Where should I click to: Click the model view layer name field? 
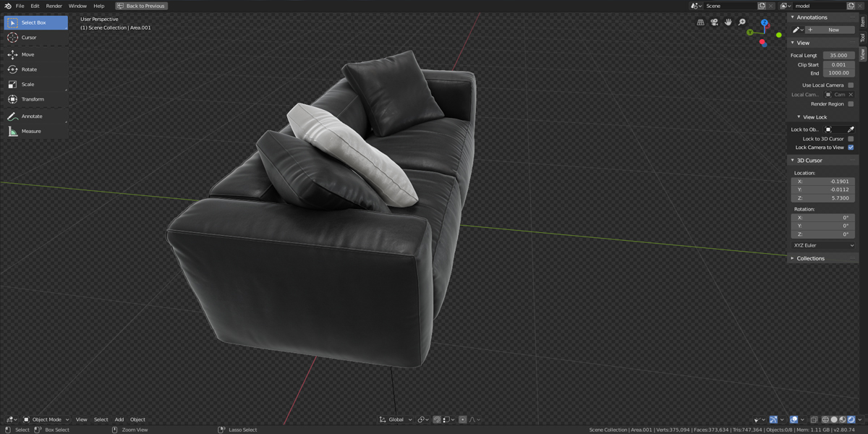[818, 6]
